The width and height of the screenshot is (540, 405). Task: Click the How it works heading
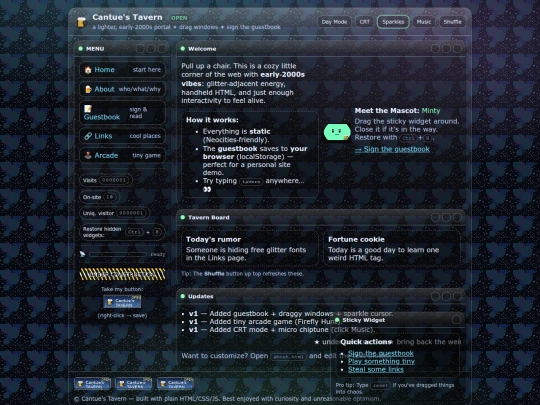212,120
